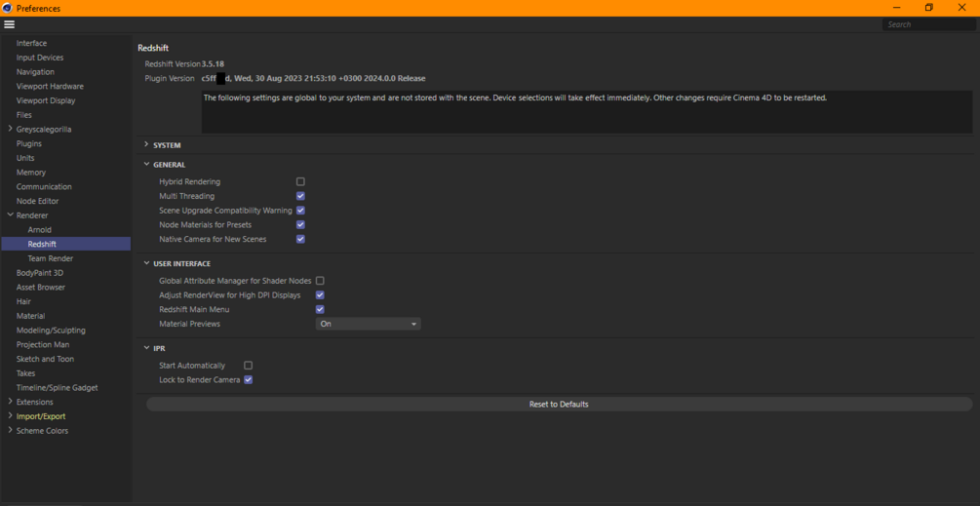Select Viewport Display category
This screenshot has width=980, height=506.
click(x=46, y=100)
